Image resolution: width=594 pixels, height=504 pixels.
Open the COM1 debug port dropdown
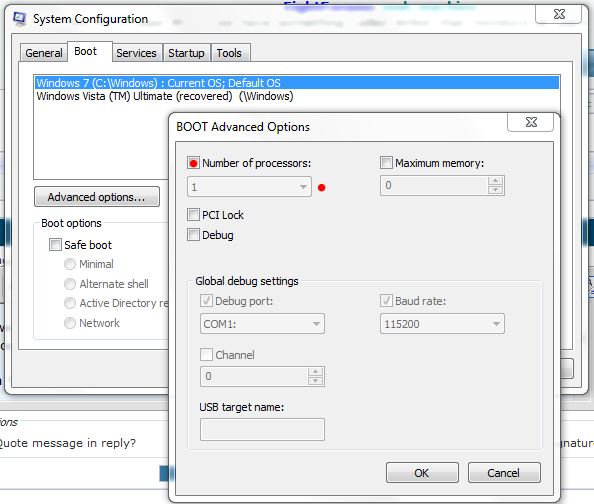262,324
